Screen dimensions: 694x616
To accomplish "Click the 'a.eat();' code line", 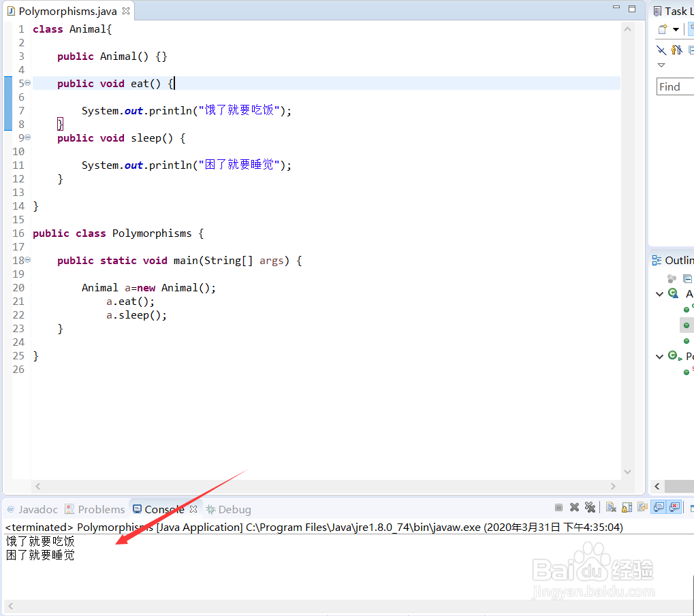I will click(x=130, y=302).
